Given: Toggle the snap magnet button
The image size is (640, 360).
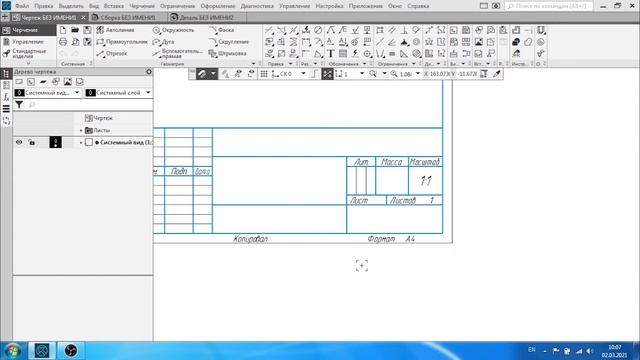Looking at the screenshot, I should (202, 74).
